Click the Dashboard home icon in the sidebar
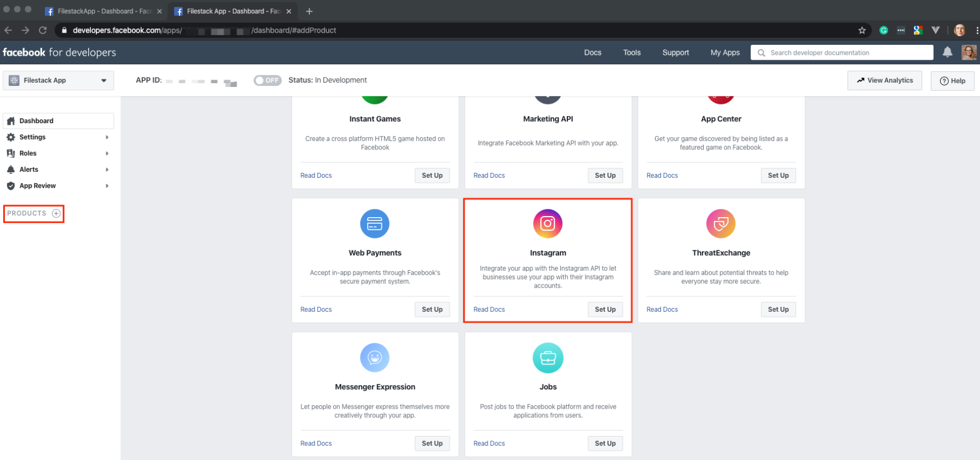The height and width of the screenshot is (460, 980). pyautogui.click(x=11, y=121)
